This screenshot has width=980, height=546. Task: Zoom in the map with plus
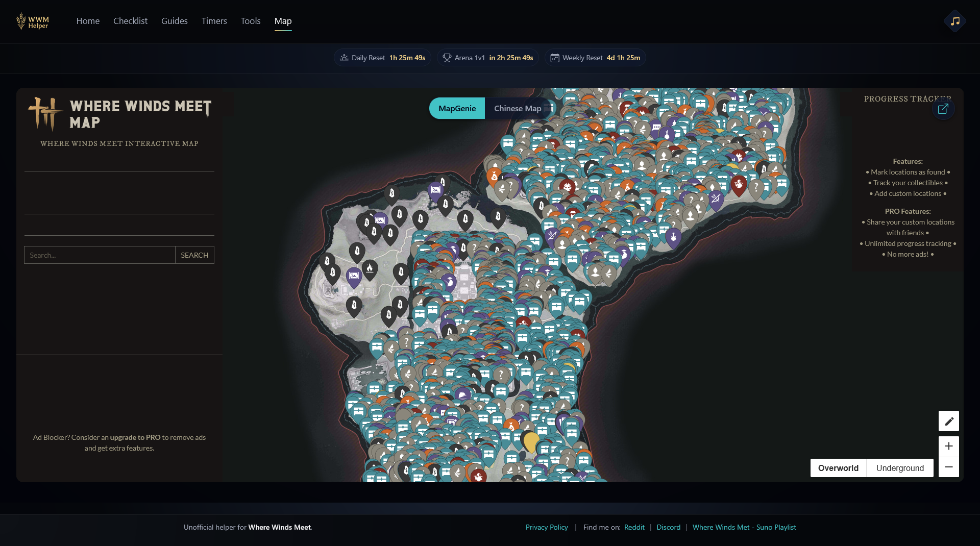pyautogui.click(x=949, y=446)
